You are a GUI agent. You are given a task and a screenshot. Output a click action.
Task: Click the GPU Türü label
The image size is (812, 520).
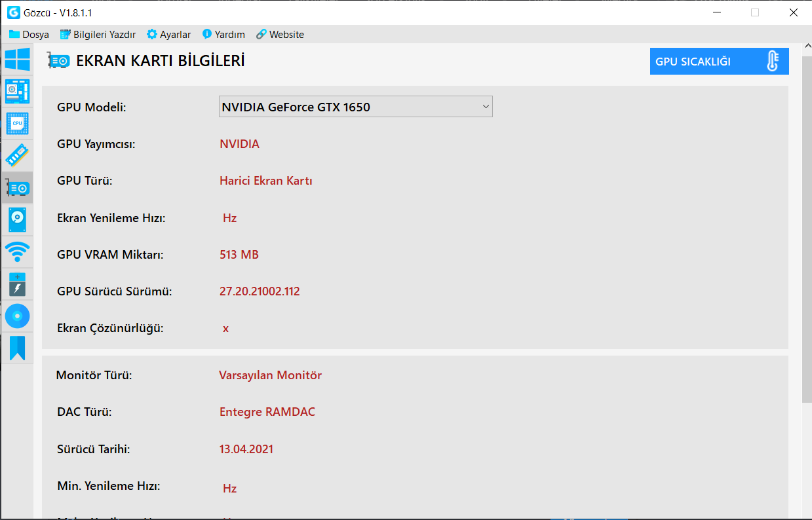pos(85,181)
